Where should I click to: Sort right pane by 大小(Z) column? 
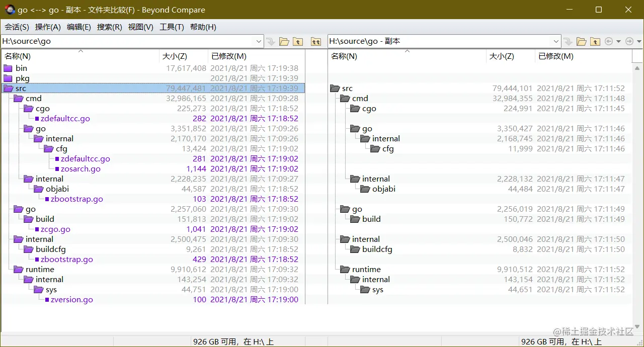pyautogui.click(x=511, y=56)
